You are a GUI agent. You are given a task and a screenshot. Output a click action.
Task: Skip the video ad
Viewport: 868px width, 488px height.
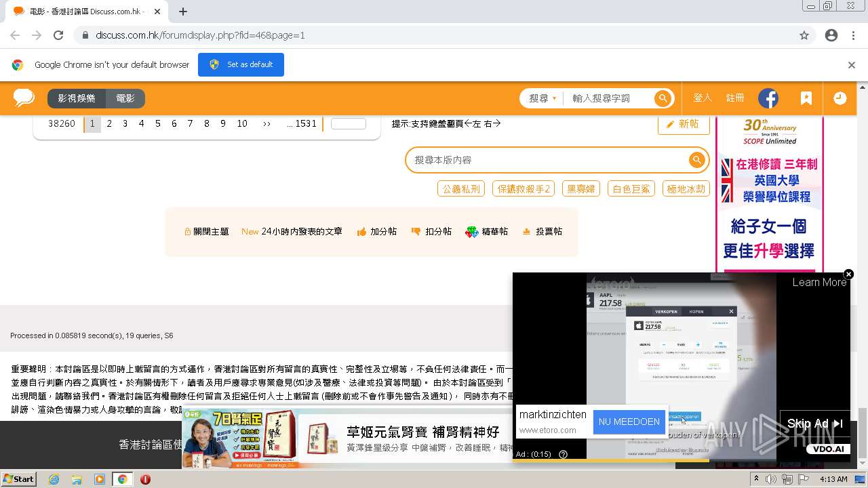coord(814,424)
